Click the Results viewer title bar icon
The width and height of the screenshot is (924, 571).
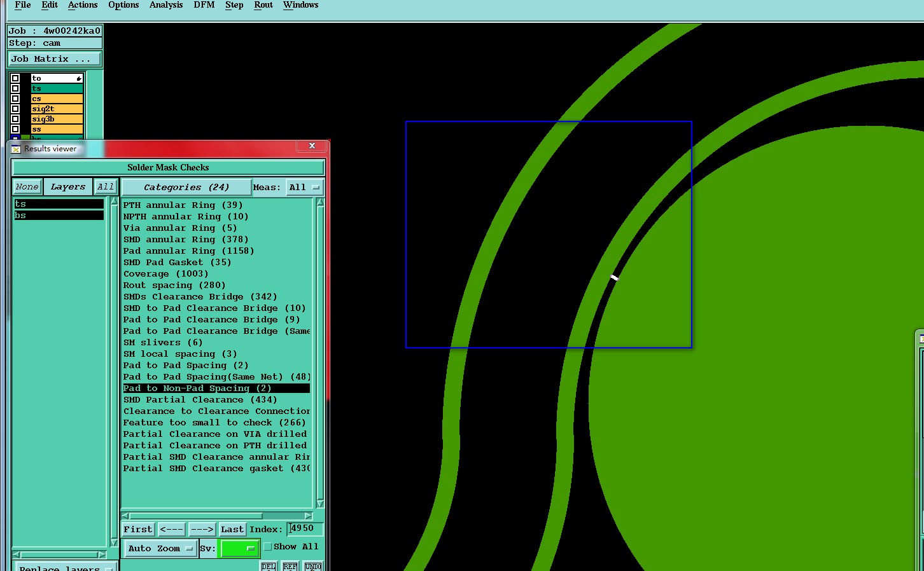(16, 149)
